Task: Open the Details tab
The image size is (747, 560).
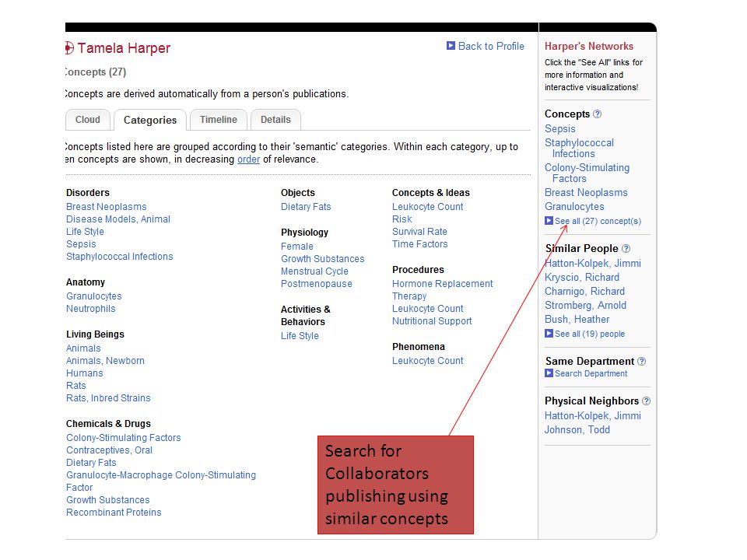Action: coord(275,120)
